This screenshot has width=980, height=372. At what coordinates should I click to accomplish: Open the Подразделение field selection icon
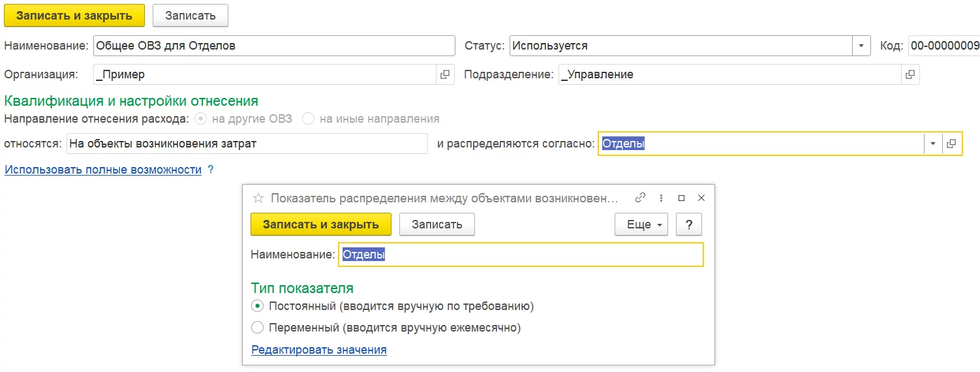pyautogui.click(x=910, y=74)
